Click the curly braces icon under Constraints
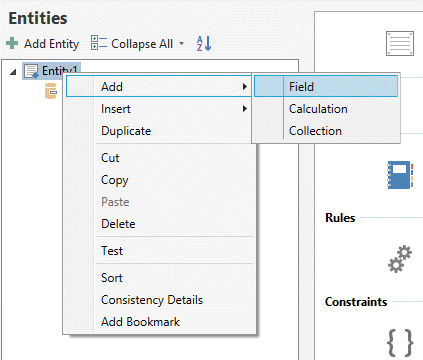The image size is (423, 360). pos(400,342)
